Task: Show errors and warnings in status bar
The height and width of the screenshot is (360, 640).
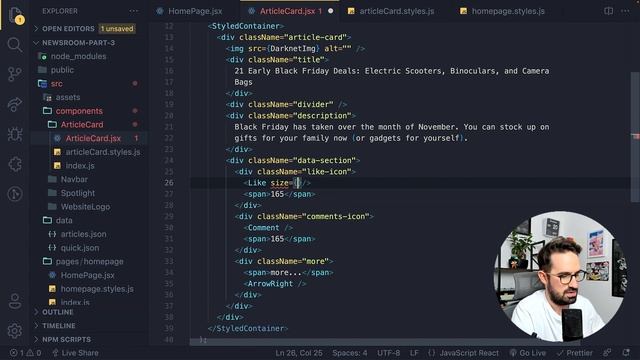Action: (x=25, y=353)
